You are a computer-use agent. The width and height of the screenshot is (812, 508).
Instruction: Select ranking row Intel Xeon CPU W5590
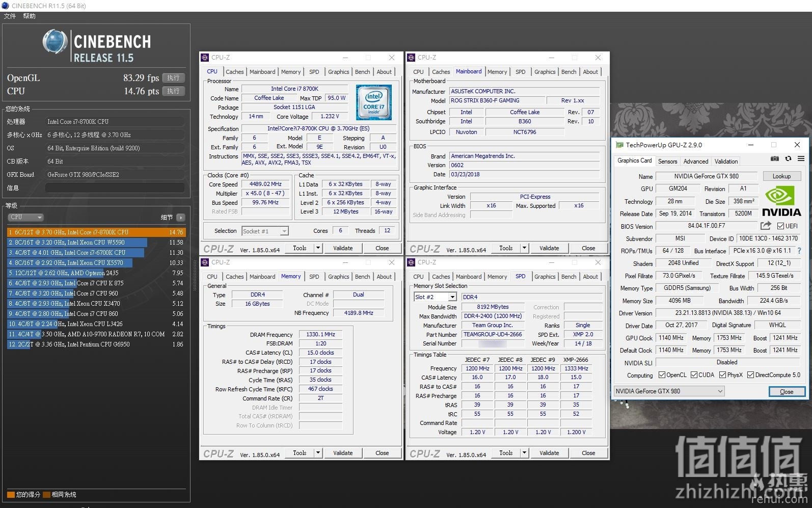pyautogui.click(x=96, y=243)
